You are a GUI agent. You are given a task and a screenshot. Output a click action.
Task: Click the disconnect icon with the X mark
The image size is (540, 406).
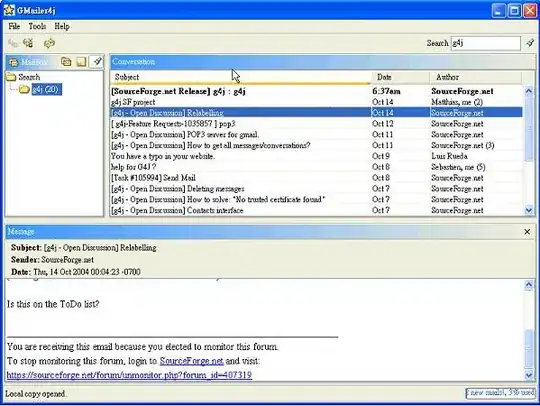pyautogui.click(x=28, y=43)
